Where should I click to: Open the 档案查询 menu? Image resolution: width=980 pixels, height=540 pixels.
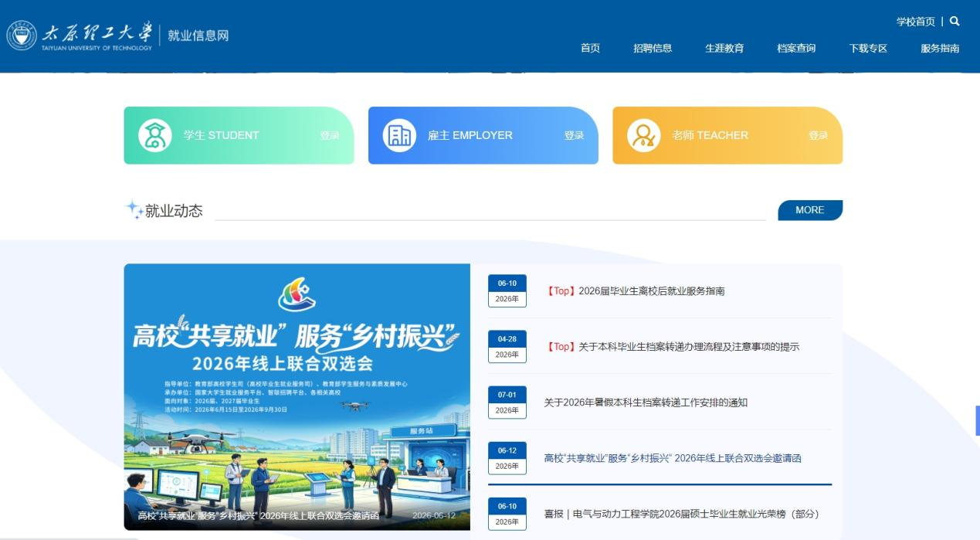click(796, 48)
